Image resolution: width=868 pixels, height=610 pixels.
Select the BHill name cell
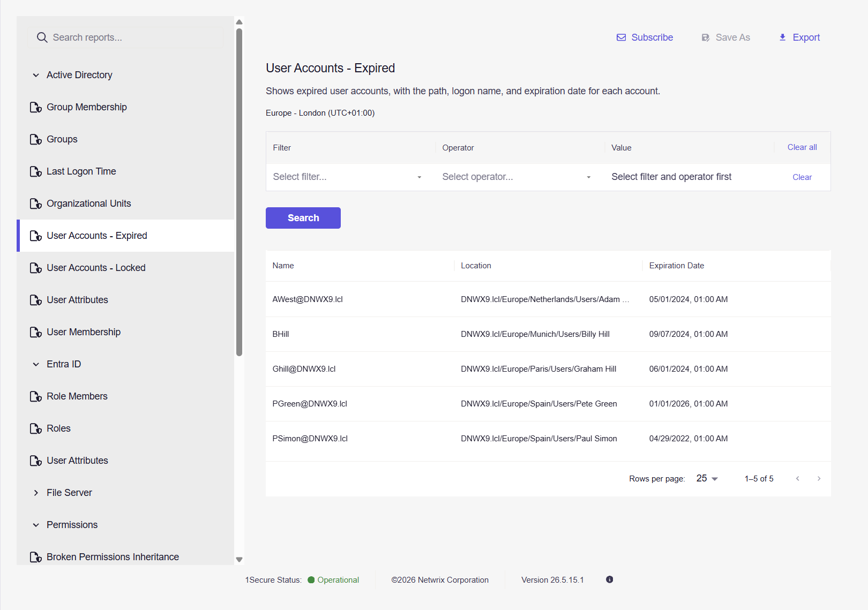pyautogui.click(x=281, y=334)
